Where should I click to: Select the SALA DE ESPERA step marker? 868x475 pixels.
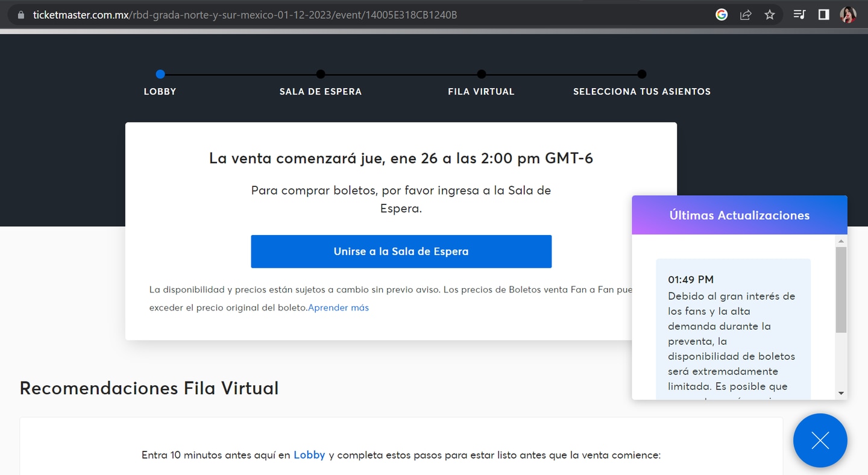[x=321, y=74]
